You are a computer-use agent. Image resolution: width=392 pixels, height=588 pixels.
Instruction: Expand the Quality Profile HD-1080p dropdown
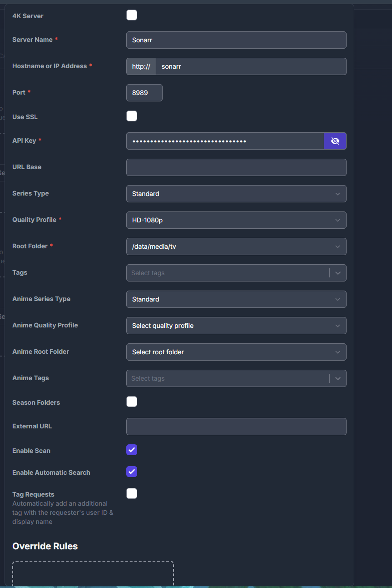(x=236, y=220)
